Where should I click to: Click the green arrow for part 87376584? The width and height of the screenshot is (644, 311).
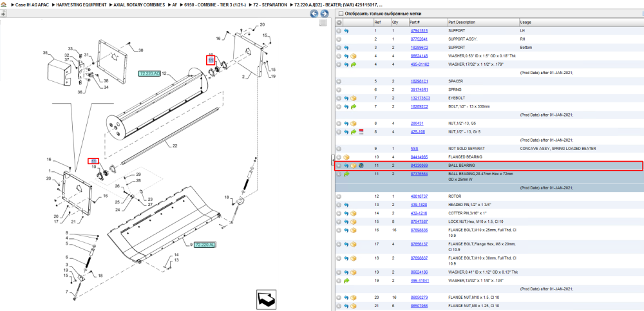point(346,174)
